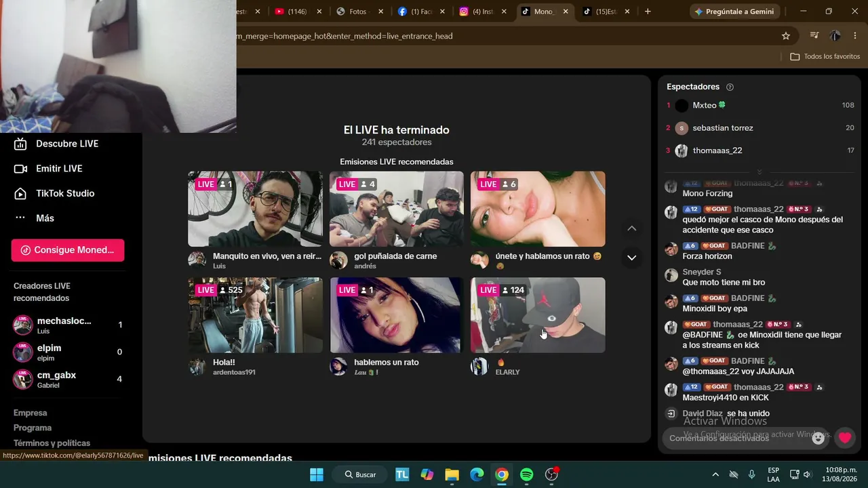Click the Emitir LIVE camera icon
868x488 pixels.
tap(21, 169)
